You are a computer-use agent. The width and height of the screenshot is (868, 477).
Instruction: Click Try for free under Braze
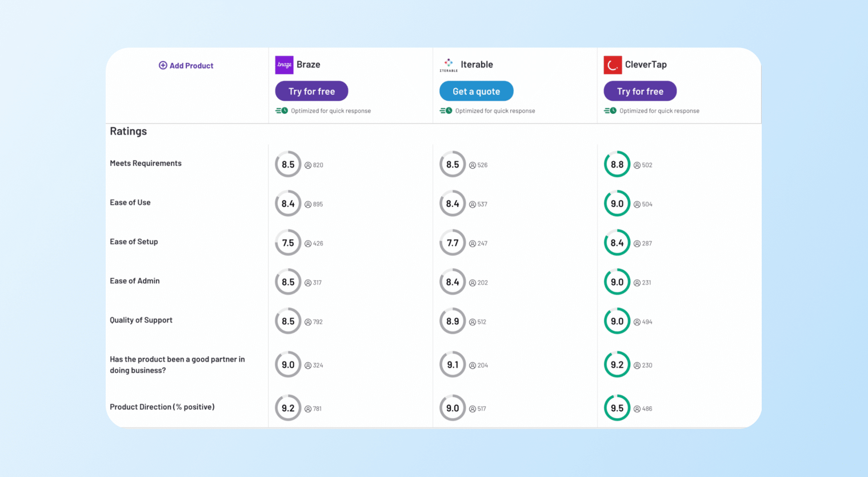(311, 91)
